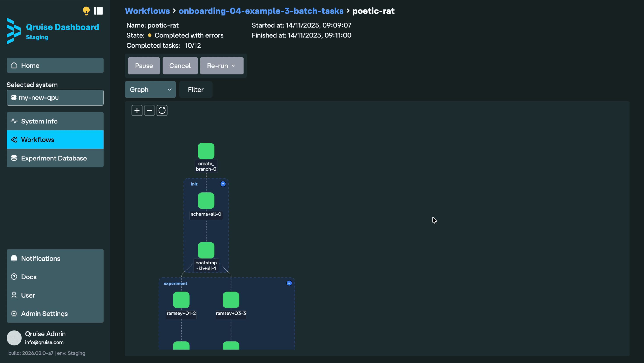Viewport: 644px width, 363px height.
Task: Zoom out the graph with minus icon
Action: pos(149,110)
